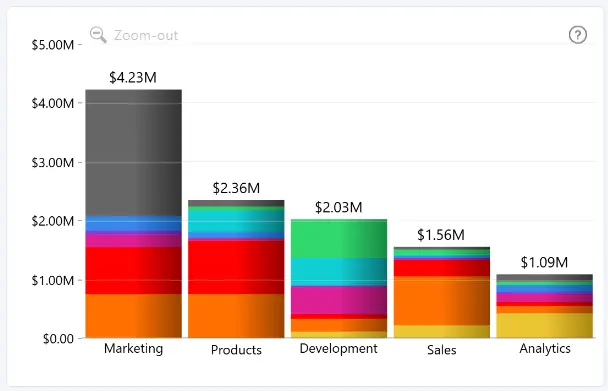Select the orange segment of Products bar
This screenshot has width=608, height=391.
point(236,316)
